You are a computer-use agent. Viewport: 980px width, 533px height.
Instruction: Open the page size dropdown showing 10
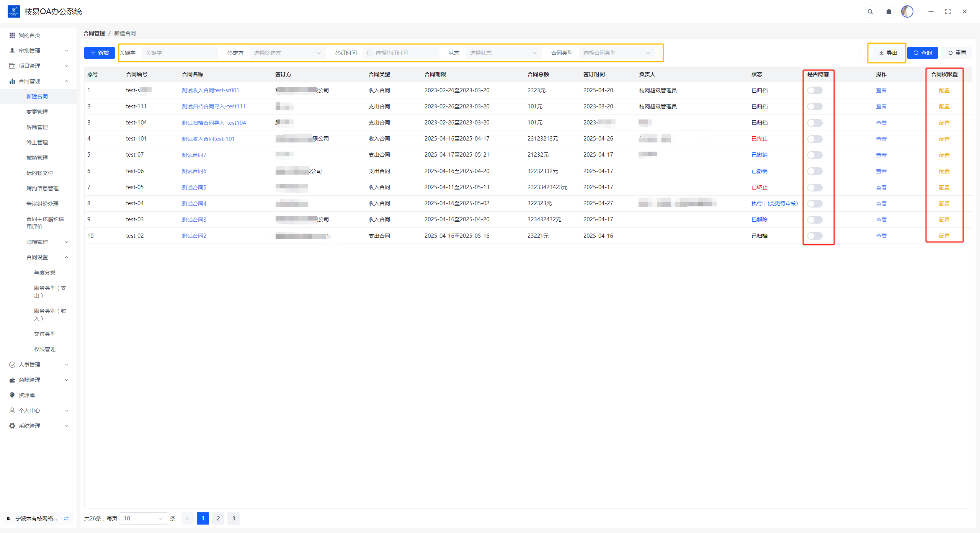click(143, 518)
